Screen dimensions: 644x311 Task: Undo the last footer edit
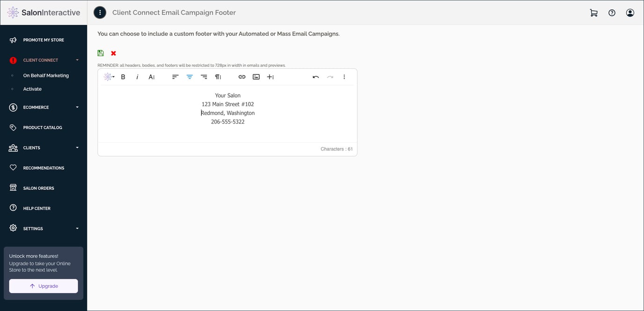tap(315, 76)
